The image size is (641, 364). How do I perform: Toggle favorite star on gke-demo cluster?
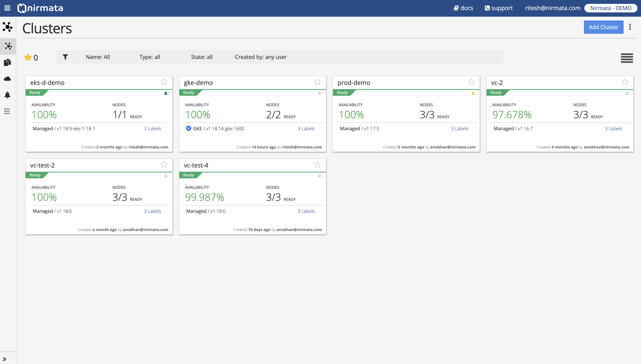(x=318, y=82)
